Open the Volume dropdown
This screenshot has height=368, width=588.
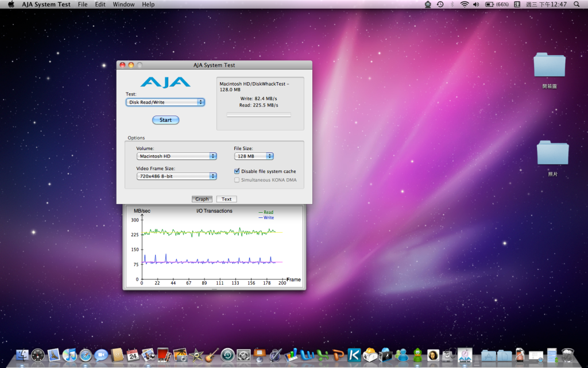(x=177, y=156)
